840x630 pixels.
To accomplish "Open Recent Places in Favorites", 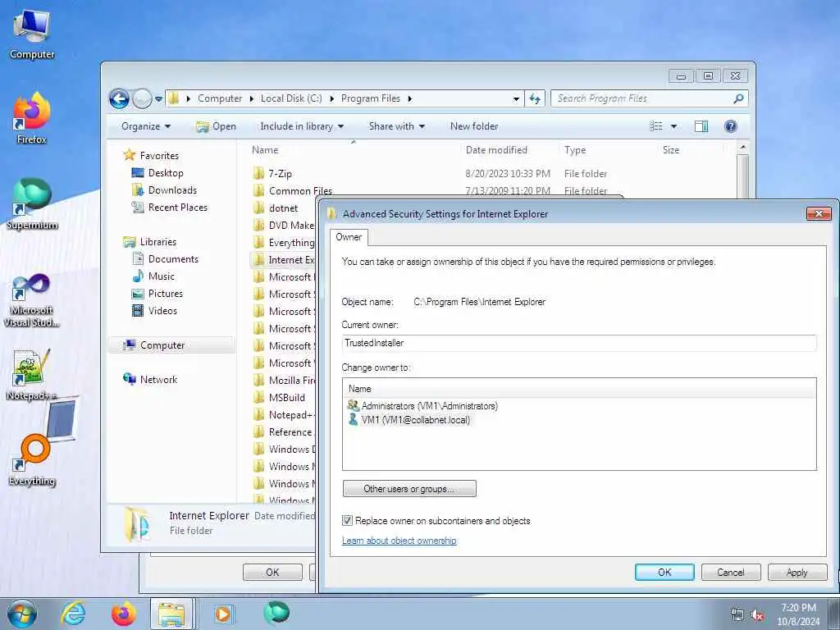I will pyautogui.click(x=177, y=208).
